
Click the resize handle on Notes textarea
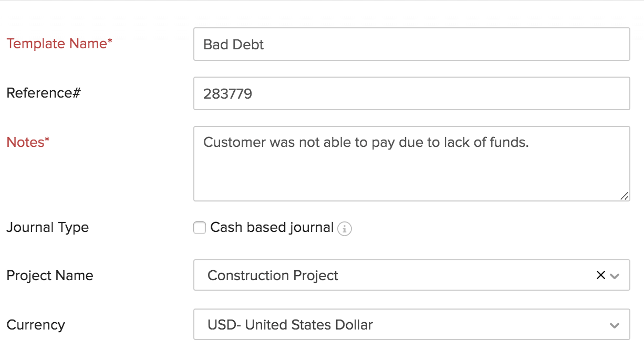(625, 196)
